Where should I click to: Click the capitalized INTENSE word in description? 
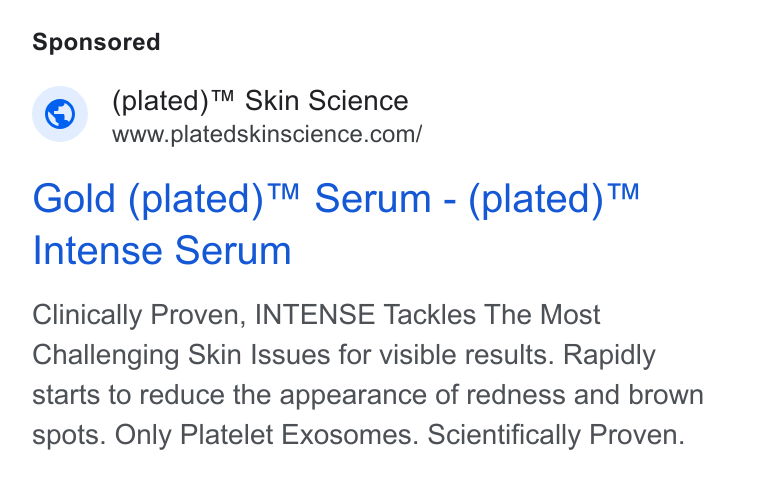click(x=315, y=315)
